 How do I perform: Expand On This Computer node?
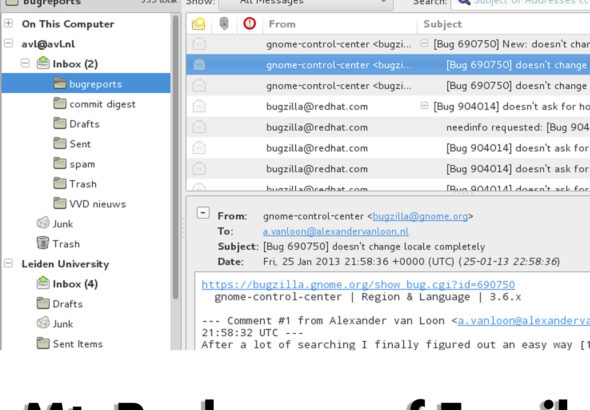coord(8,24)
